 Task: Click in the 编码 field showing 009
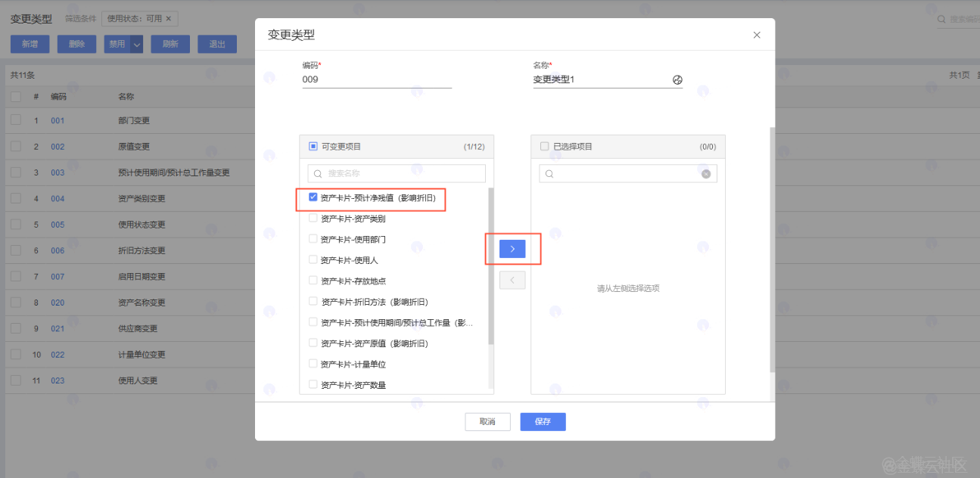point(377,79)
